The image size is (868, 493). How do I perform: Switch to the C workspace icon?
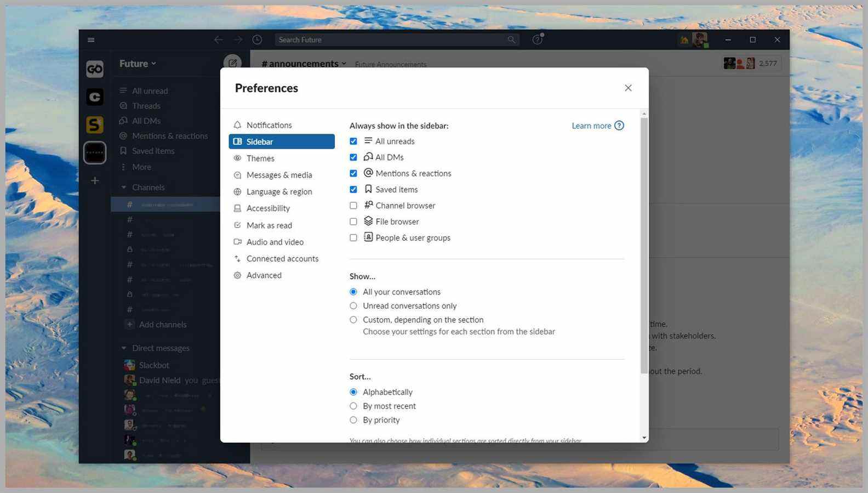tap(95, 97)
